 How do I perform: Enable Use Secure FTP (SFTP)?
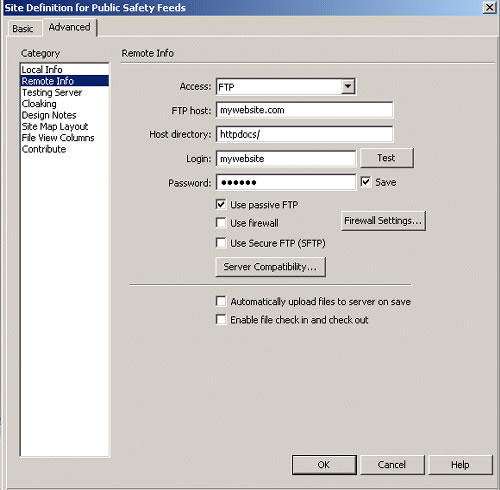point(221,243)
